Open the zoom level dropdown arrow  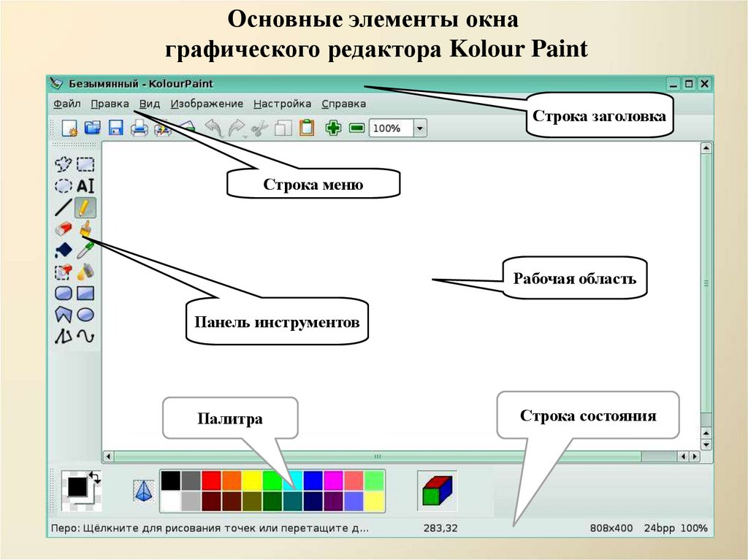(420, 129)
